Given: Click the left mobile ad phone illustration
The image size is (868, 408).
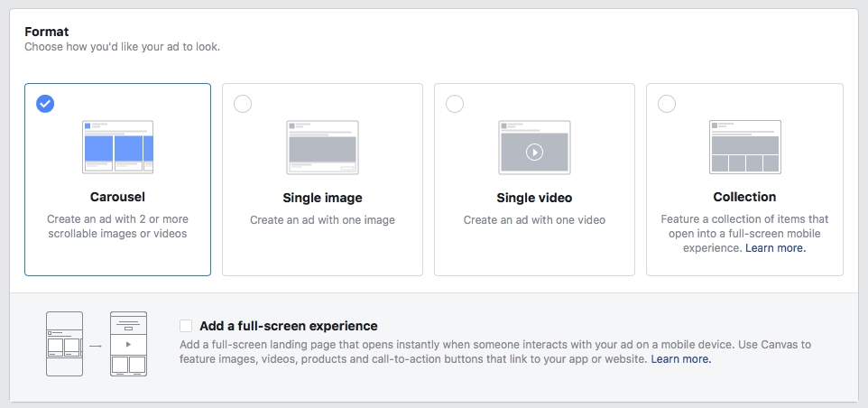Looking at the screenshot, I should point(65,344).
